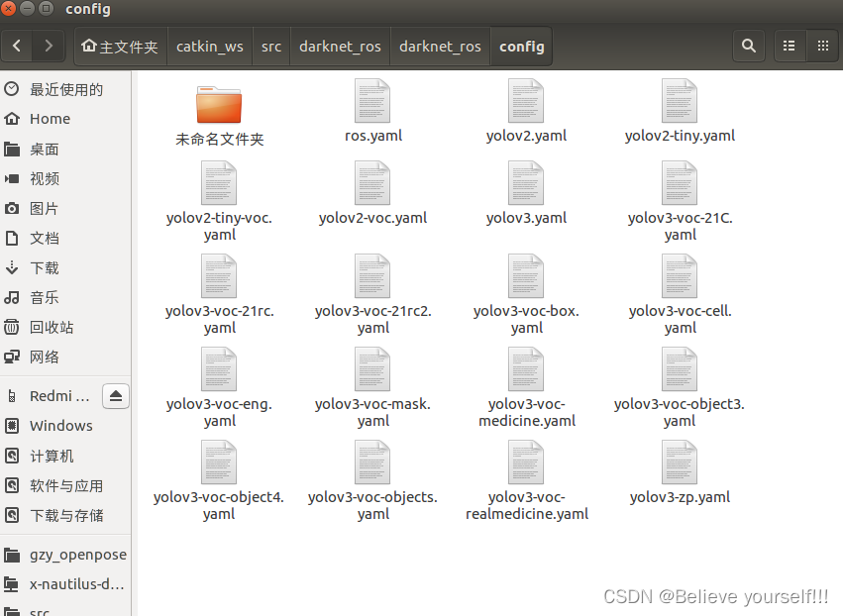The width and height of the screenshot is (843, 616).
Task: Select the yolov3-voc-eng.yaml file icon
Action: [x=219, y=369]
